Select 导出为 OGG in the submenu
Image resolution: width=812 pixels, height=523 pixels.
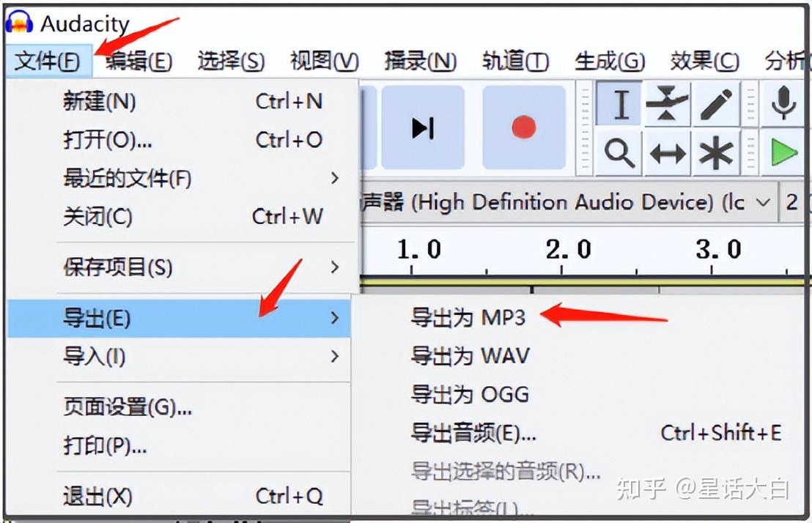(x=579, y=395)
